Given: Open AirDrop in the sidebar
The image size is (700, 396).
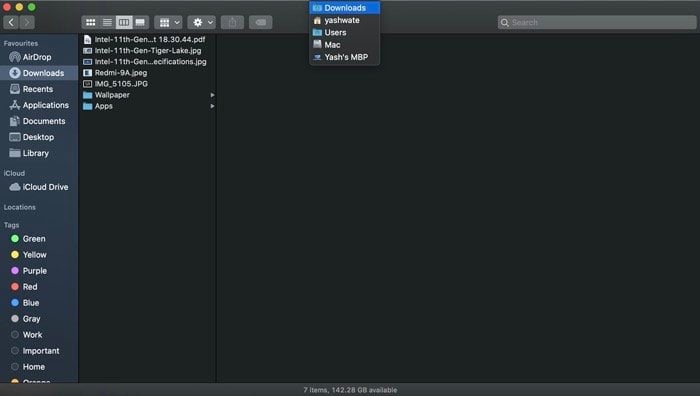Looking at the screenshot, I should click(x=39, y=57).
